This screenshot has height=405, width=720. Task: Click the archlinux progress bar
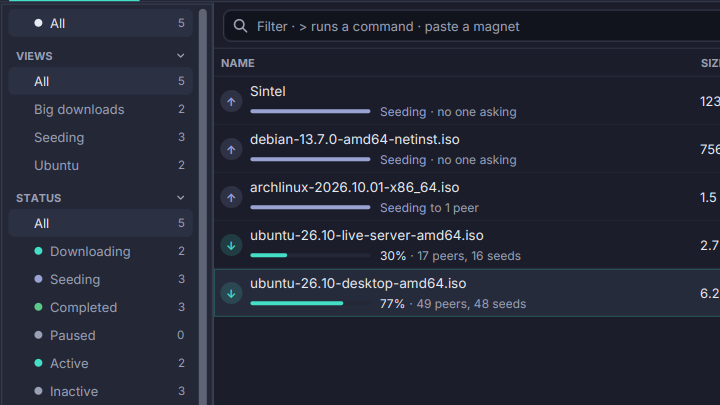point(310,207)
